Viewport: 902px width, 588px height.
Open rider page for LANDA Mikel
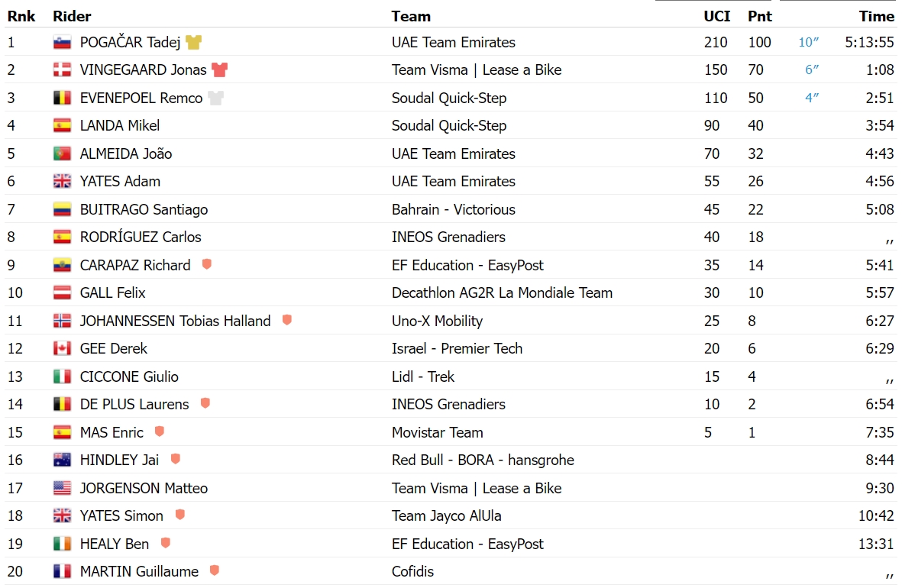[120, 126]
